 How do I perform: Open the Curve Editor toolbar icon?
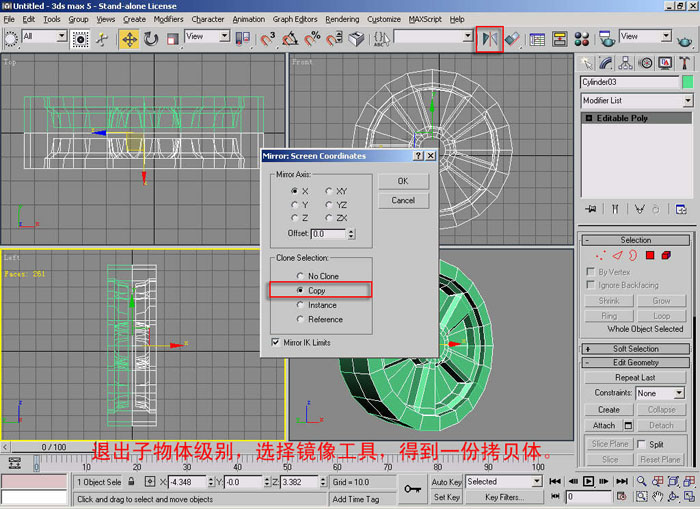[x=537, y=39]
